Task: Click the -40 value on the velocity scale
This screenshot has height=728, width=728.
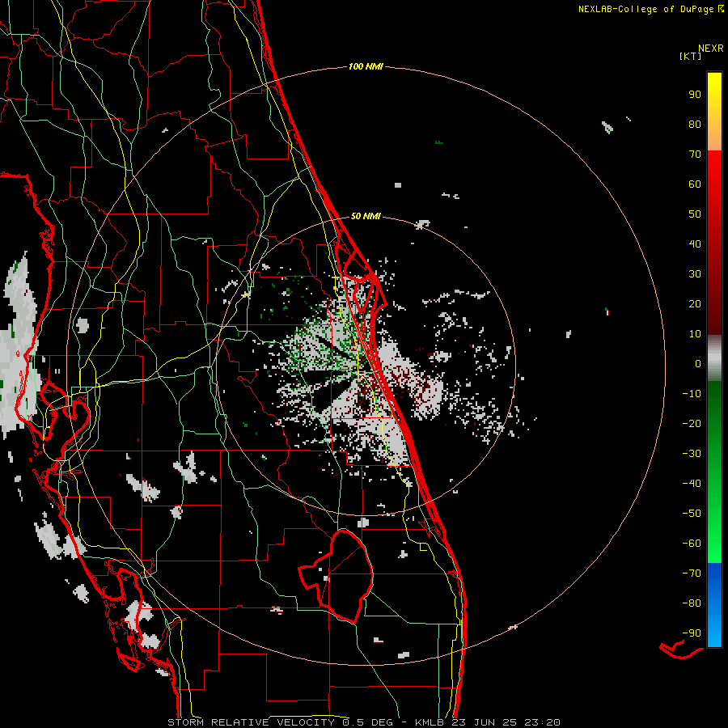Action: click(692, 484)
